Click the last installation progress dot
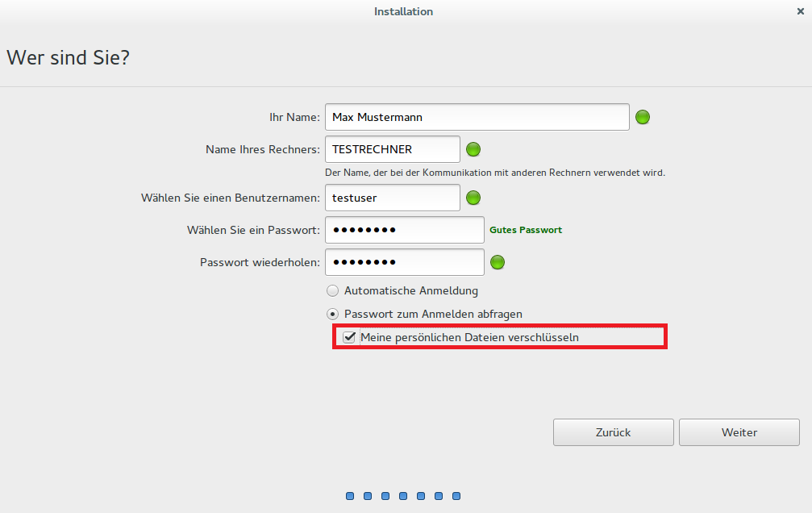The height and width of the screenshot is (513, 812). (456, 496)
